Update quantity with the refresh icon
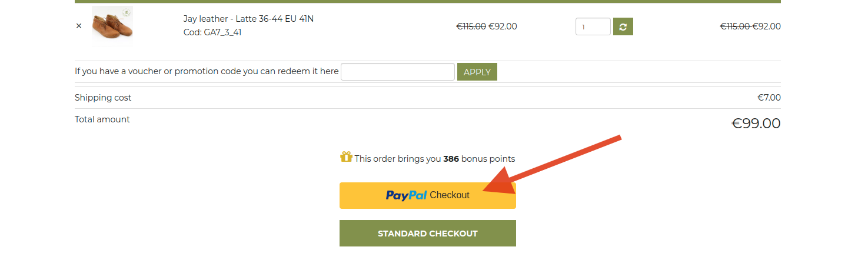 (x=623, y=26)
